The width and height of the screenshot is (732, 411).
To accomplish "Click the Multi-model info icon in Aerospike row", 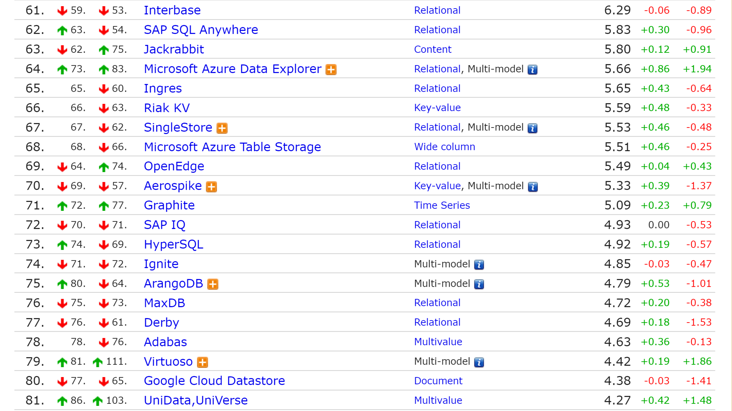I will (x=532, y=187).
